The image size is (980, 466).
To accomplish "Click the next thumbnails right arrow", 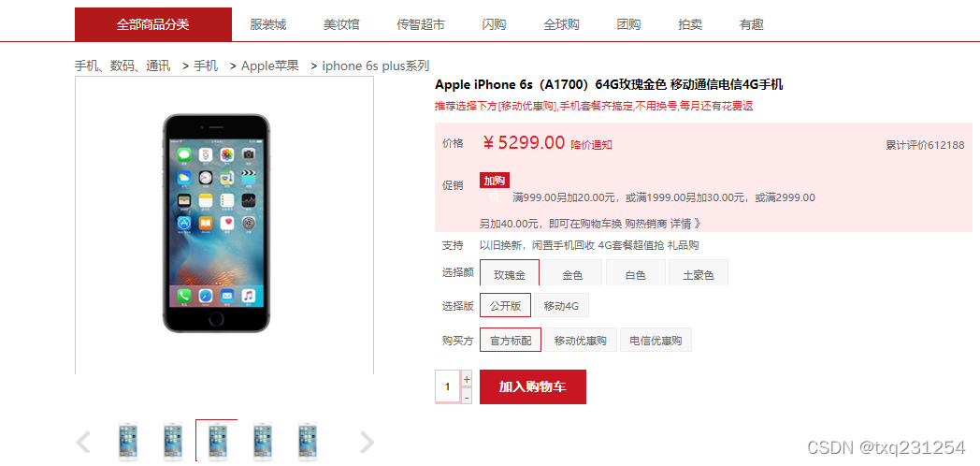I will [x=367, y=443].
